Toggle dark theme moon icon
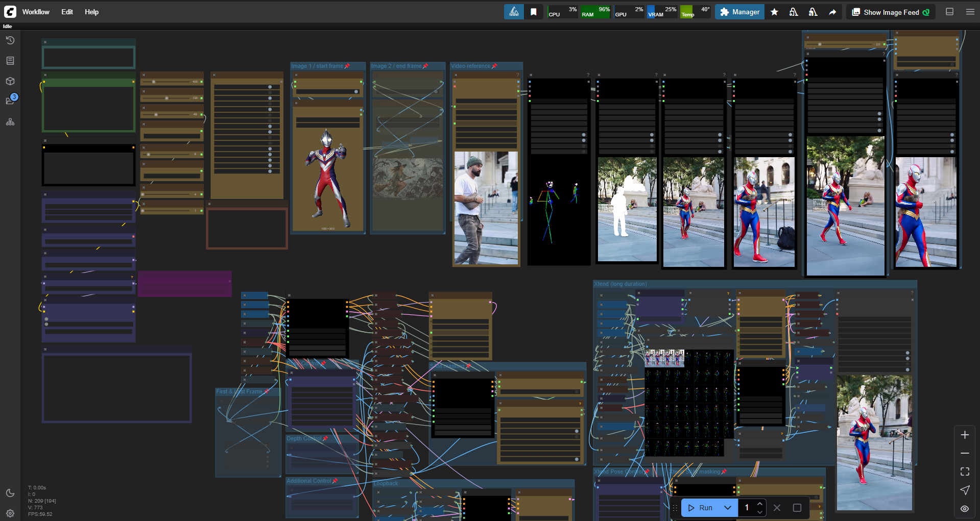The image size is (980, 521). 10,493
